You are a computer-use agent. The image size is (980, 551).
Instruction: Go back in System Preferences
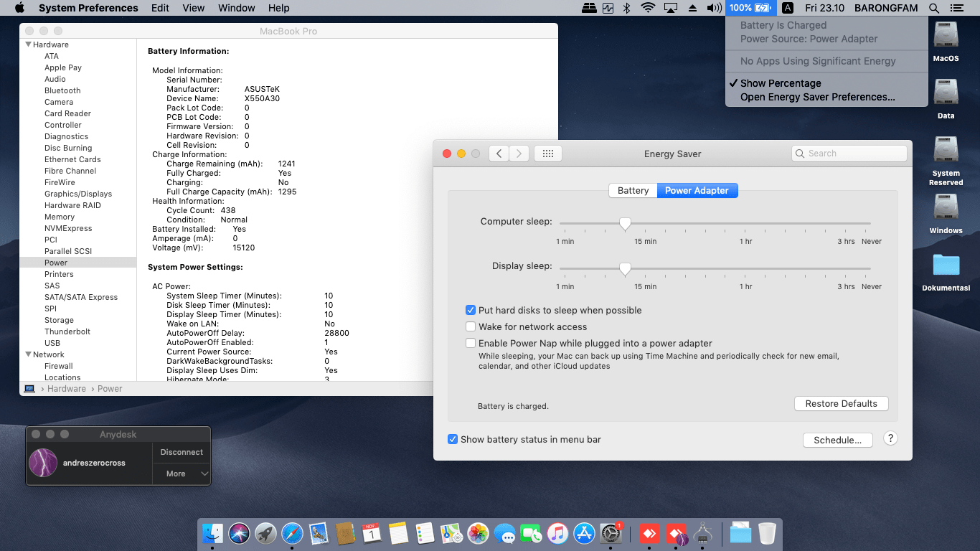coord(499,154)
